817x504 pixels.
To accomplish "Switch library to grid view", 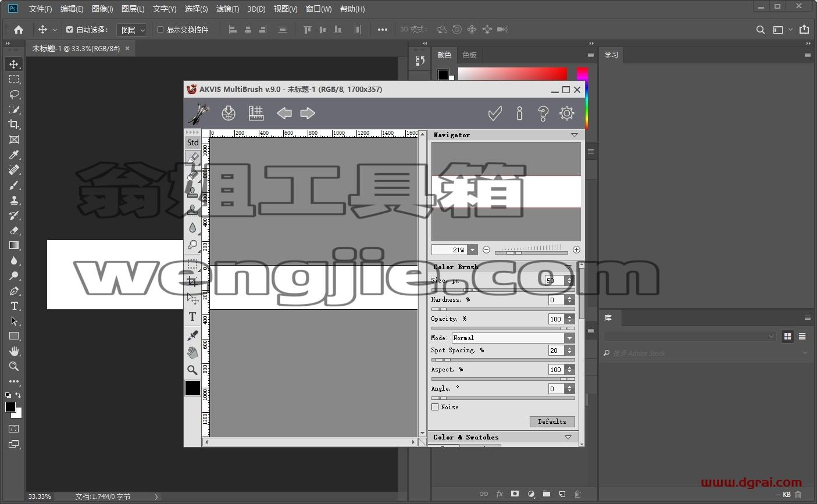I will coord(787,336).
